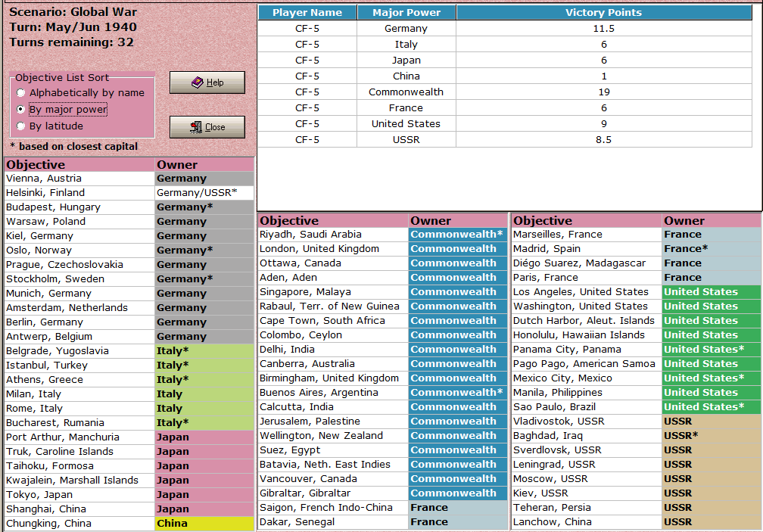Click the Japan cell in Major Power column
This screenshot has height=532, width=763.
click(x=406, y=61)
